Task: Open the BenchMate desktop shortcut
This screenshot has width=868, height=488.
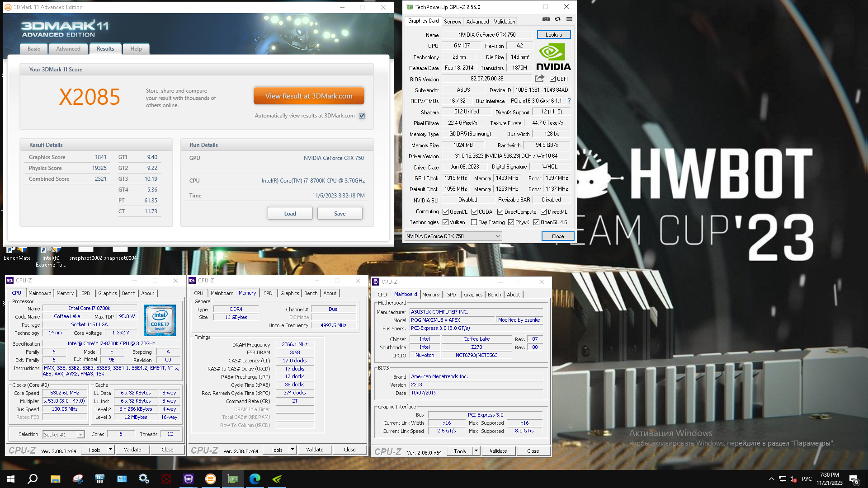Action: [x=17, y=253]
